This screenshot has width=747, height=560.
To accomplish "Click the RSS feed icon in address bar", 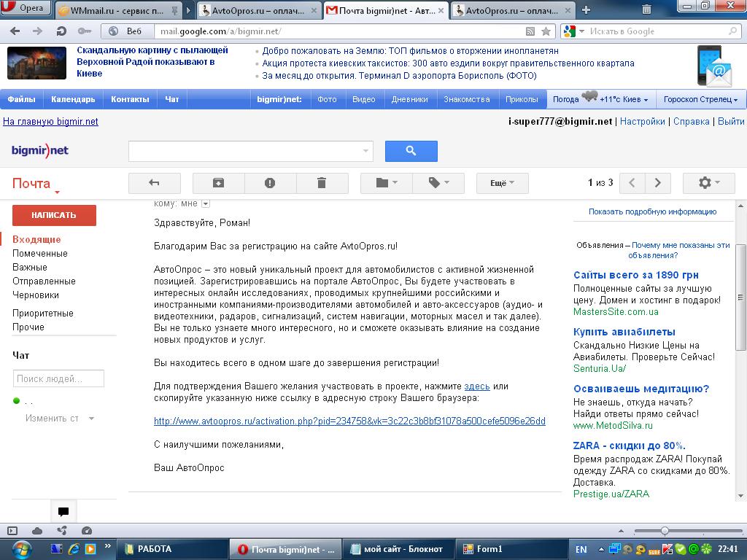I will tap(530, 31).
